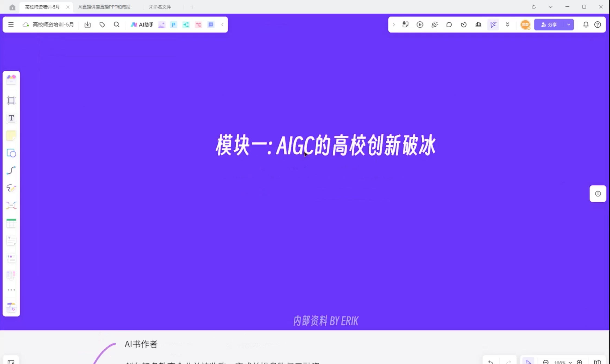The width and height of the screenshot is (610, 364).
Task: Pick the yellow sticky note tool
Action: tap(11, 135)
